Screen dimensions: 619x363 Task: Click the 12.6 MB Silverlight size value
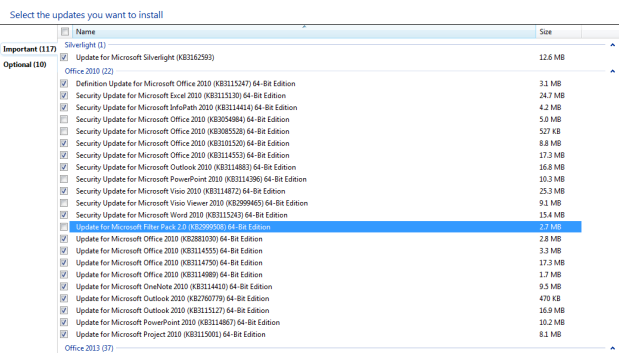pos(552,57)
